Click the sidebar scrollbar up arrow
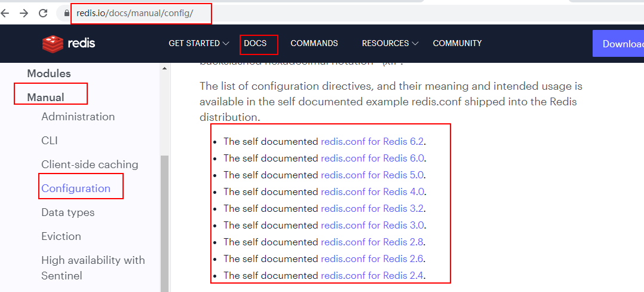The height and width of the screenshot is (292, 644). 165,68
